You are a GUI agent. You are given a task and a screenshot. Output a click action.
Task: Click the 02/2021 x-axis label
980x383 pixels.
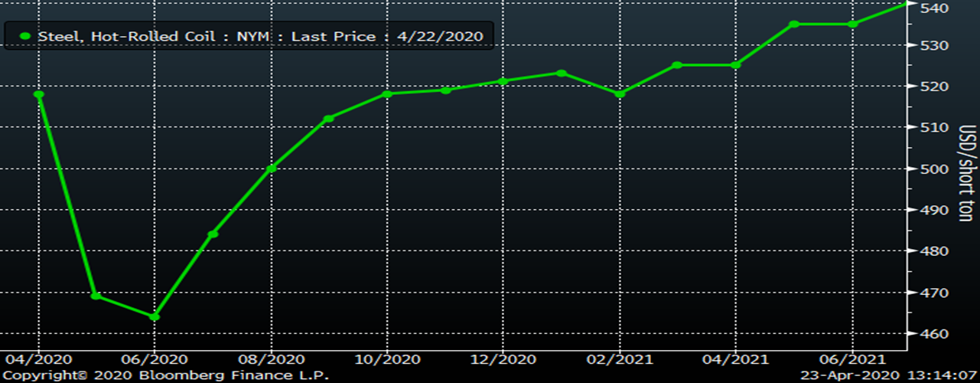(620, 359)
